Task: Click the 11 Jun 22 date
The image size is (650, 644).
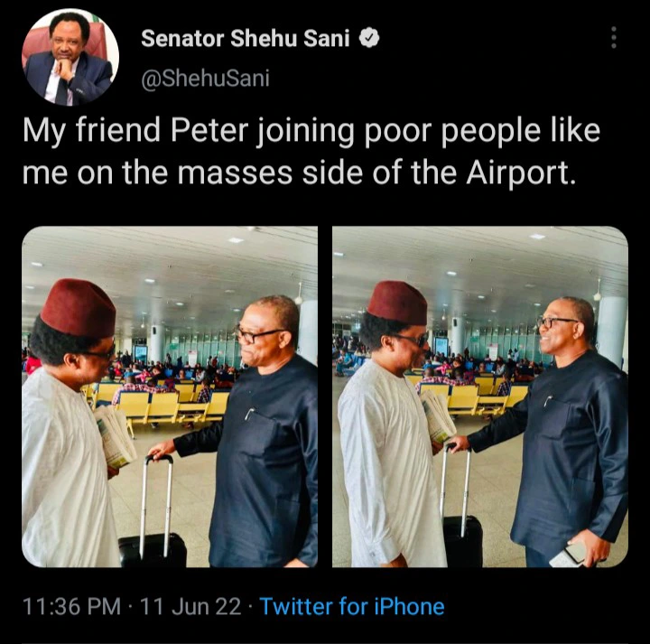Action: (x=193, y=606)
